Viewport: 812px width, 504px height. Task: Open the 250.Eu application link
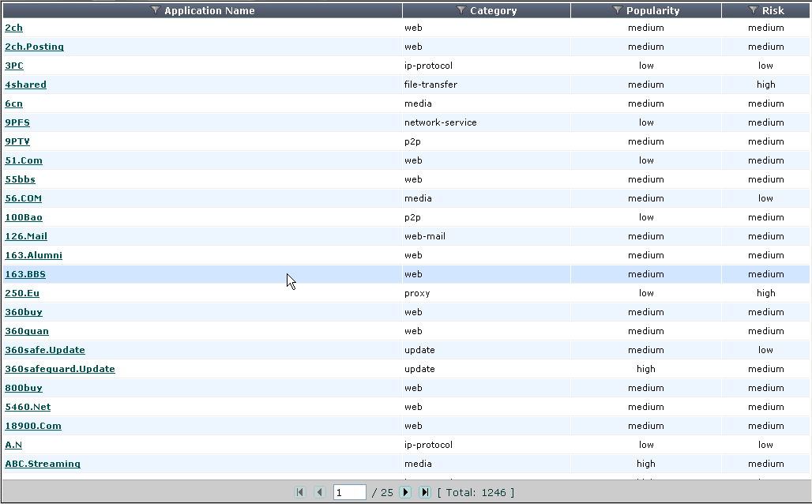pyautogui.click(x=22, y=293)
